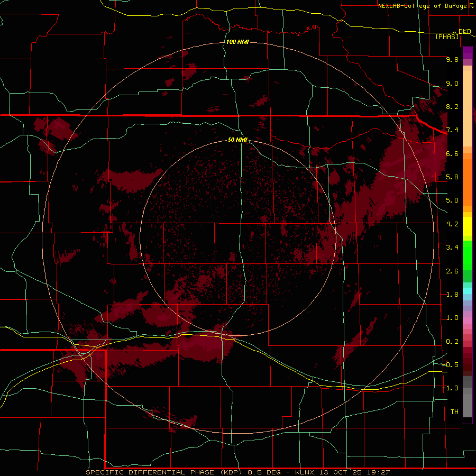Click the SPECIFIC DIFFERENTIAL PHASE (KDP) title text
Screen dimensions: 476x476
click(164, 472)
